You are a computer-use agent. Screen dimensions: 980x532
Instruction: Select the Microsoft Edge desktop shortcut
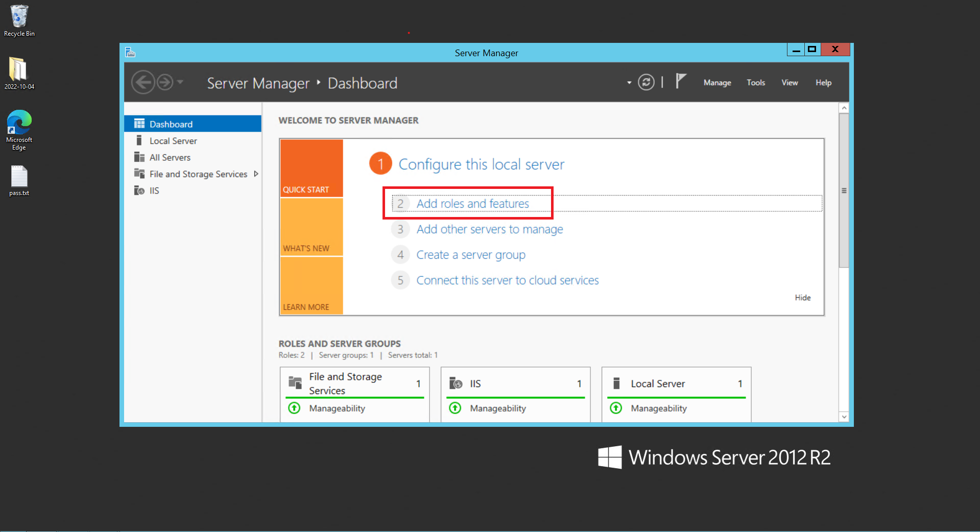(x=19, y=130)
